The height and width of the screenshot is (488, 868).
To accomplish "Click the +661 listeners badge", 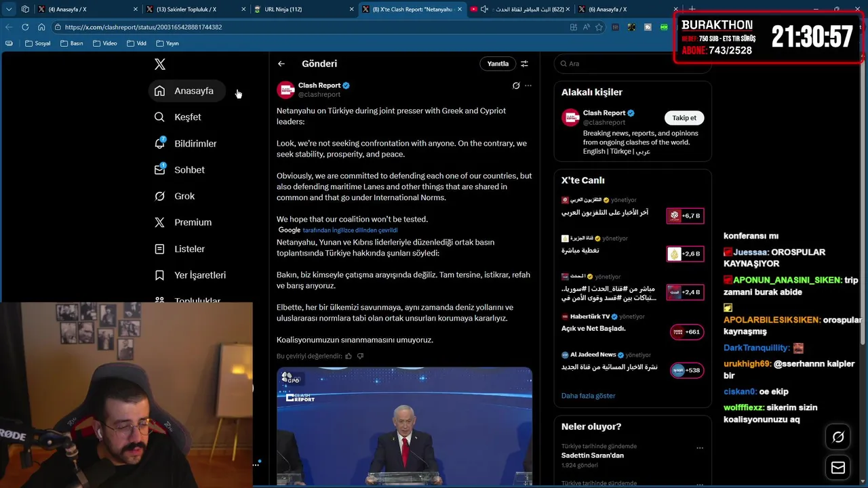I will coord(686,332).
